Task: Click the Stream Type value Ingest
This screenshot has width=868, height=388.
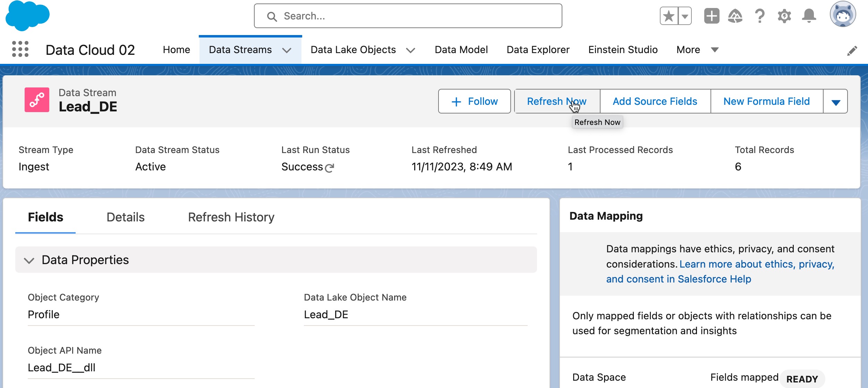Action: pos(34,167)
